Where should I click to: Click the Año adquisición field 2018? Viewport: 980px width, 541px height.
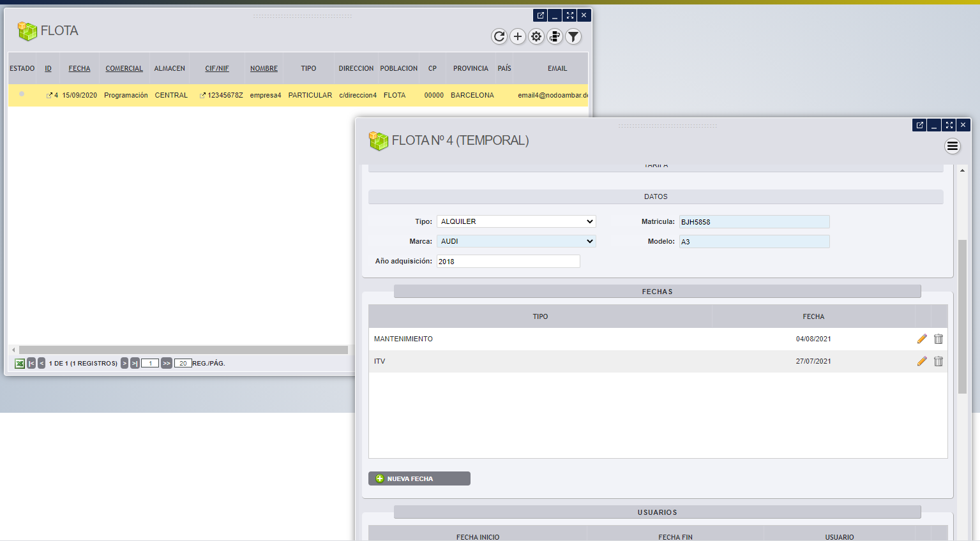508,262
